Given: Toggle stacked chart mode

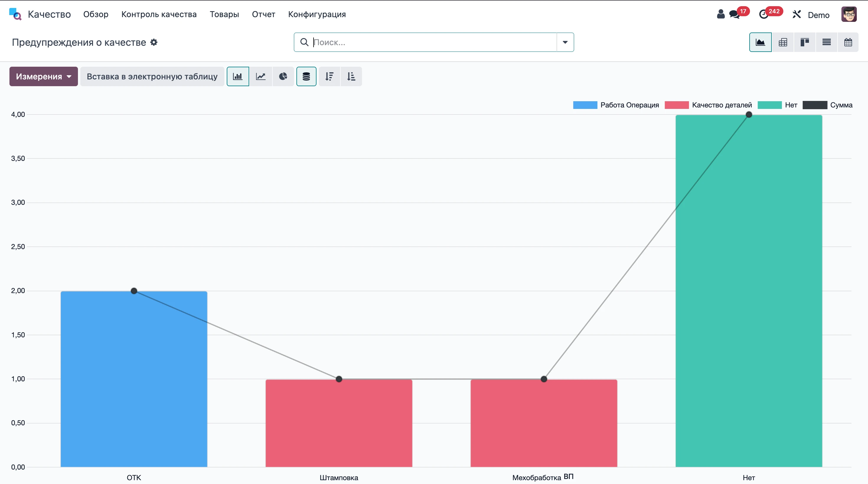Looking at the screenshot, I should [x=306, y=76].
